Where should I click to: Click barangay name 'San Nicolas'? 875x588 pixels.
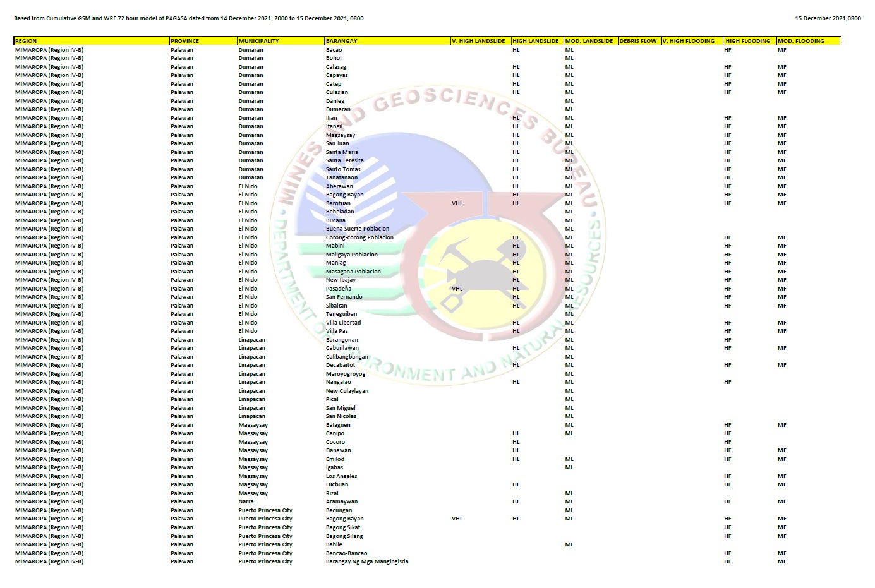pyautogui.click(x=341, y=416)
